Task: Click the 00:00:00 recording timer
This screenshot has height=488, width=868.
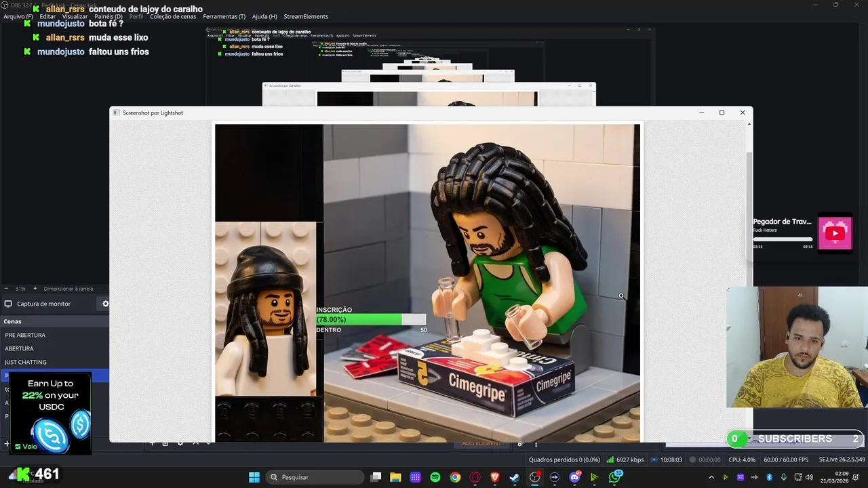Action: tap(705, 460)
